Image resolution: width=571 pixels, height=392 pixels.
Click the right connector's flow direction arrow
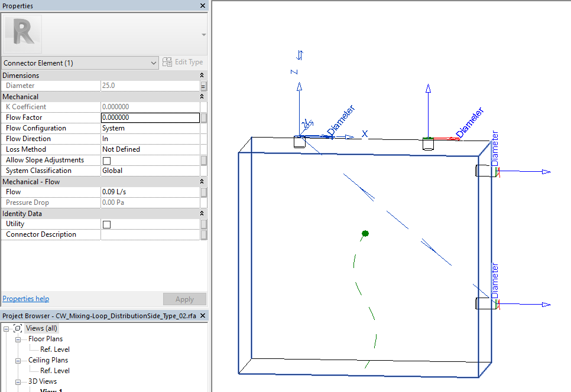(546, 171)
